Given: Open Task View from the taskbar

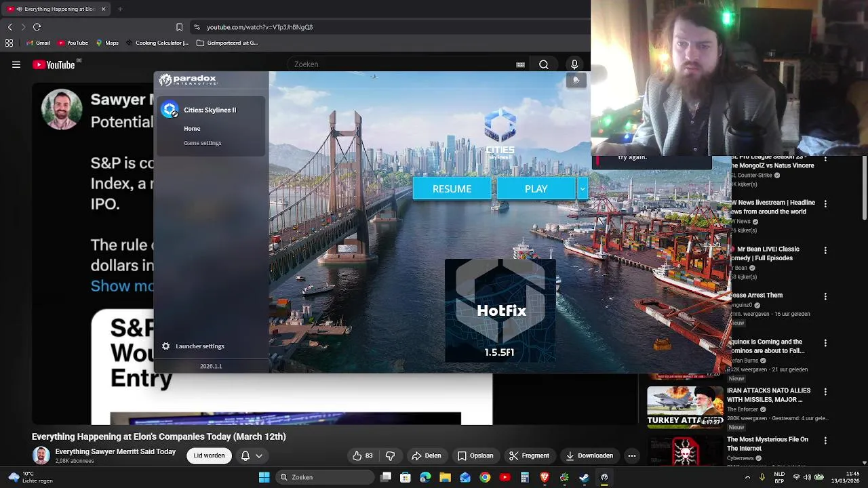Looking at the screenshot, I should 386,477.
